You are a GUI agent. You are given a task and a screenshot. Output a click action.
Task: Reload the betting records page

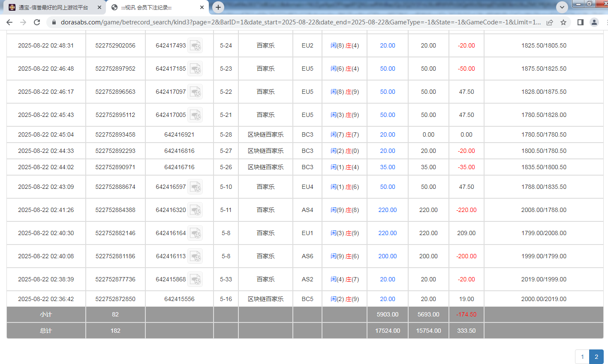tap(36, 23)
